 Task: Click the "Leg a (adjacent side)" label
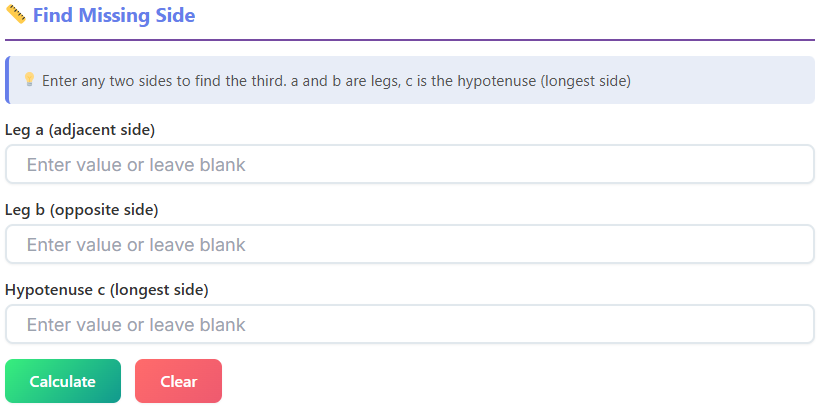coord(80,130)
